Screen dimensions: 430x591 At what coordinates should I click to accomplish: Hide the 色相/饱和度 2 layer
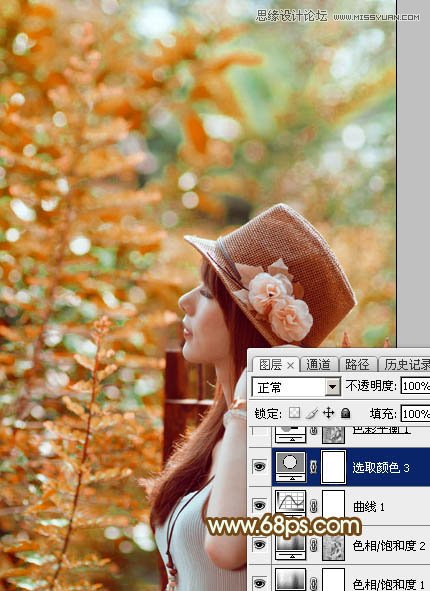pos(260,545)
